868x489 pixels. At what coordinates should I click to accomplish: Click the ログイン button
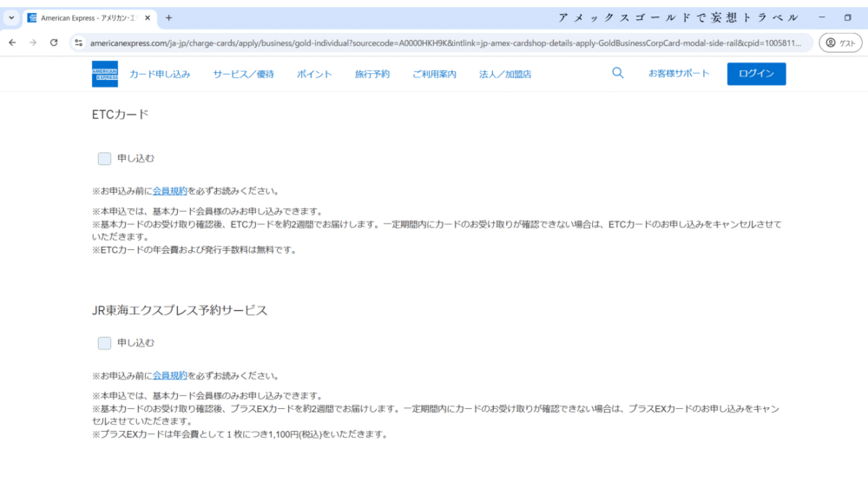(x=756, y=74)
